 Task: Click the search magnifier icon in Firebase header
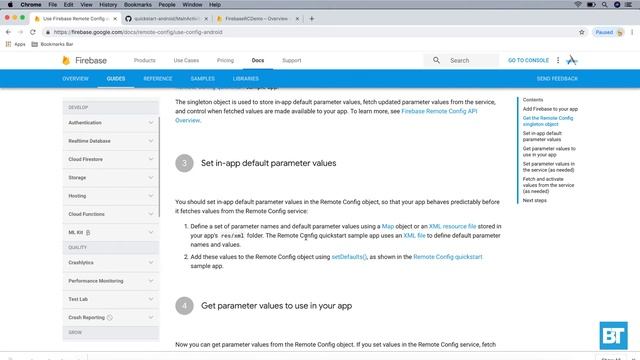[x=436, y=60]
